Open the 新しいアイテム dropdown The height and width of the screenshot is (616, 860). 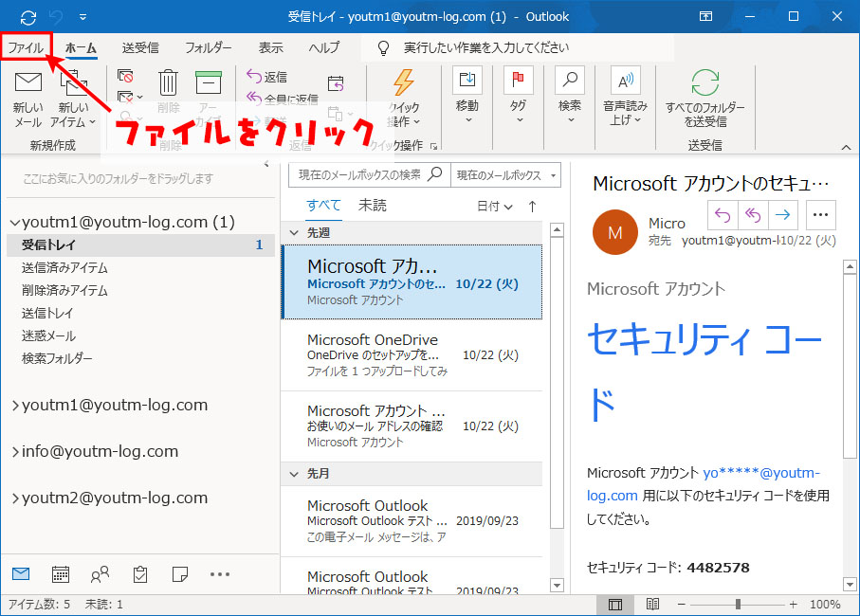coord(73,100)
